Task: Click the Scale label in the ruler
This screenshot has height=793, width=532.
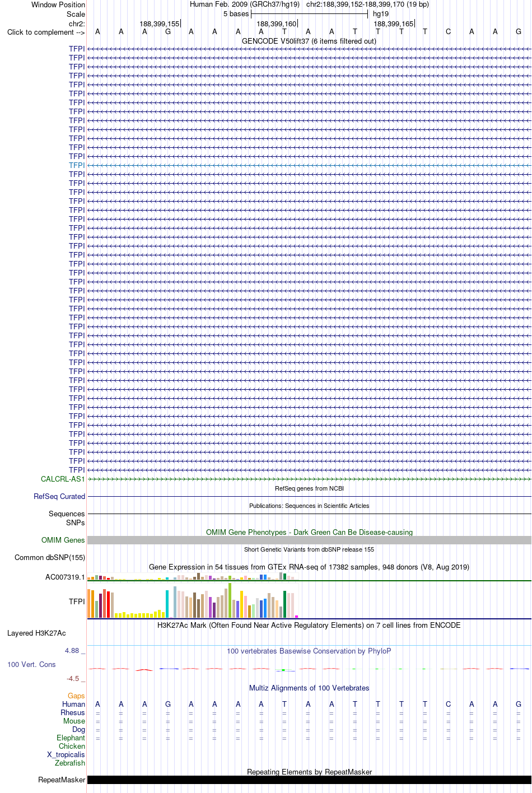Action: [x=76, y=14]
